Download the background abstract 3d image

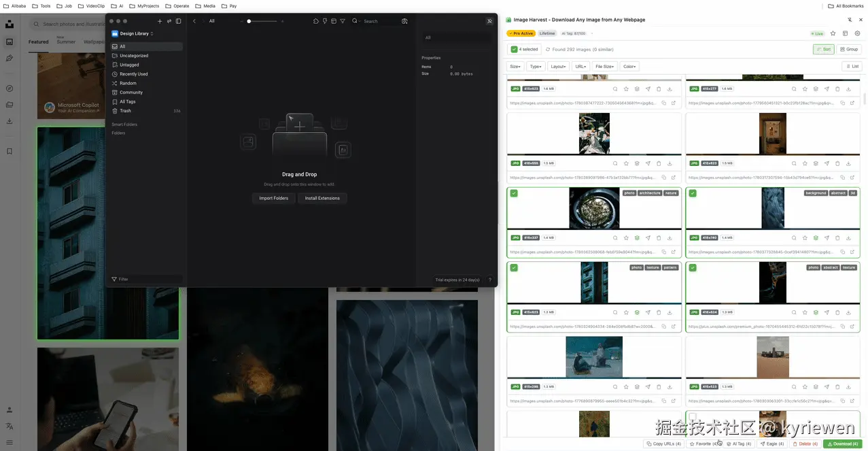(848, 238)
